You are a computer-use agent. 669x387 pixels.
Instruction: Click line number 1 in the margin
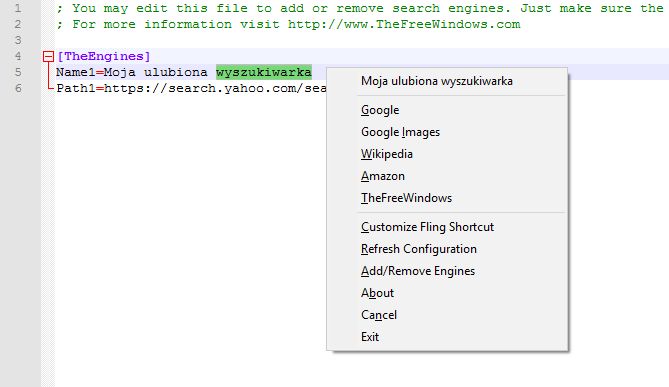tap(17, 8)
